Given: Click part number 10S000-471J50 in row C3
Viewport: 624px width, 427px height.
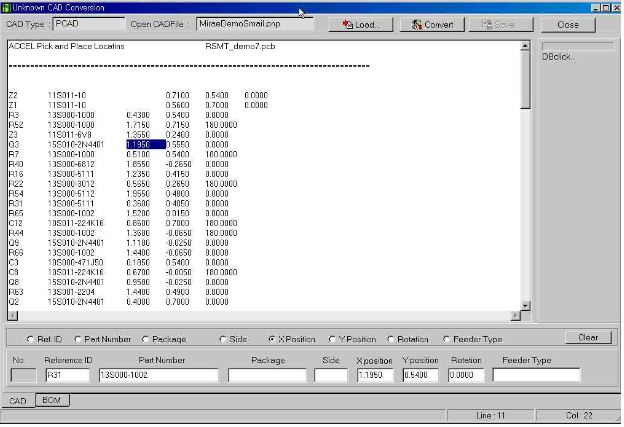Looking at the screenshot, I should pos(76,263).
